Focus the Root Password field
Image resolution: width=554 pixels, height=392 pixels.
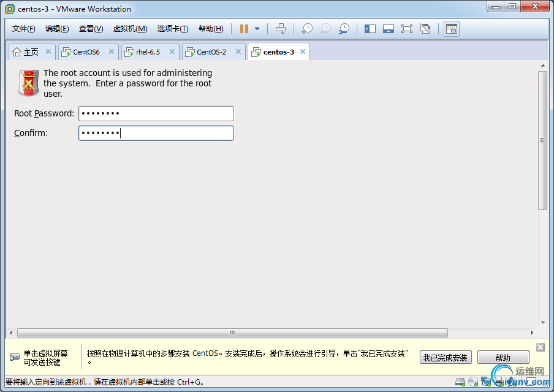(x=156, y=114)
